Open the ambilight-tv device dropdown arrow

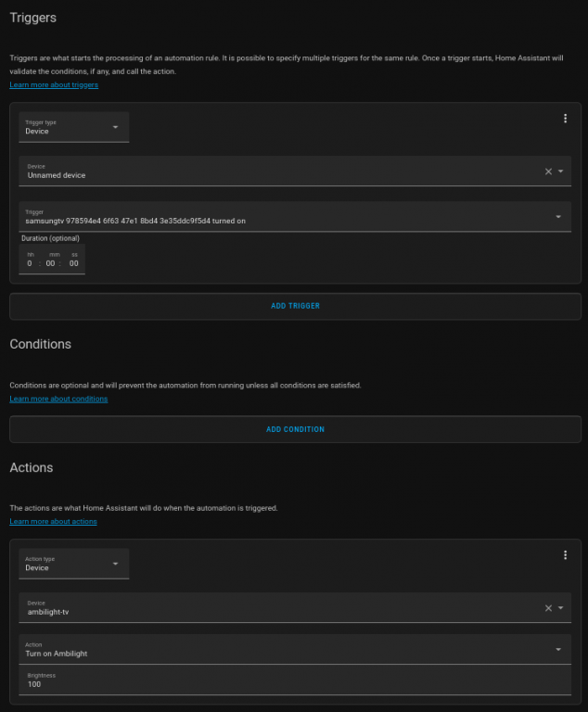click(x=561, y=608)
